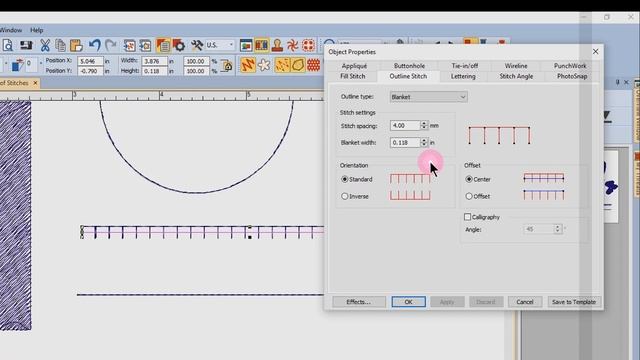Click the Width input field in toolbar
The height and width of the screenshot is (360, 640).
154,61
